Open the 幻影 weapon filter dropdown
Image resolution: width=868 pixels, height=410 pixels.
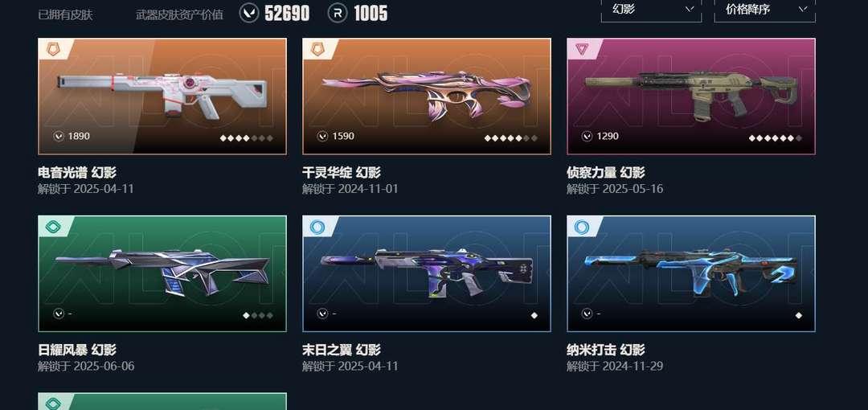point(651,10)
